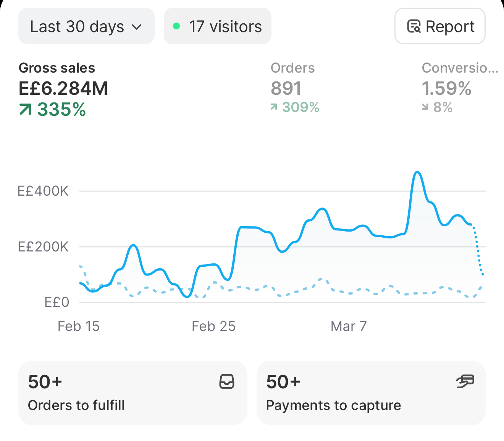504x441 pixels.
Task: Click the hand payment icon on Payments to capture
Action: (x=465, y=381)
